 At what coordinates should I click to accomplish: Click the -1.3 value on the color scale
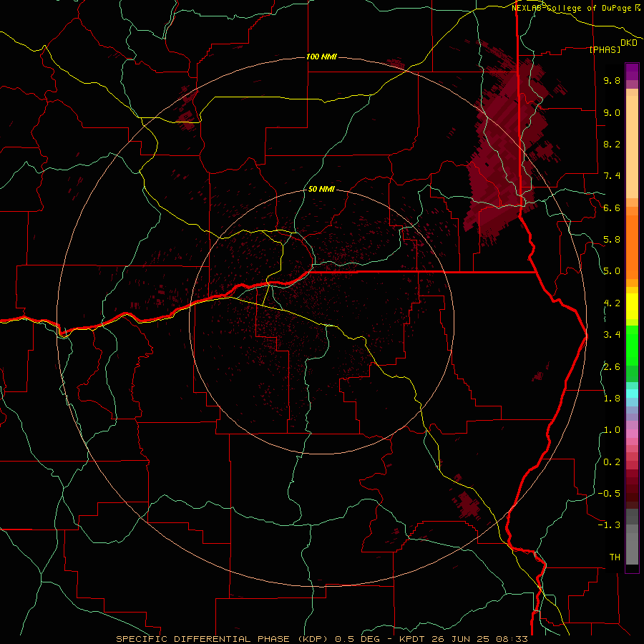pyautogui.click(x=609, y=525)
